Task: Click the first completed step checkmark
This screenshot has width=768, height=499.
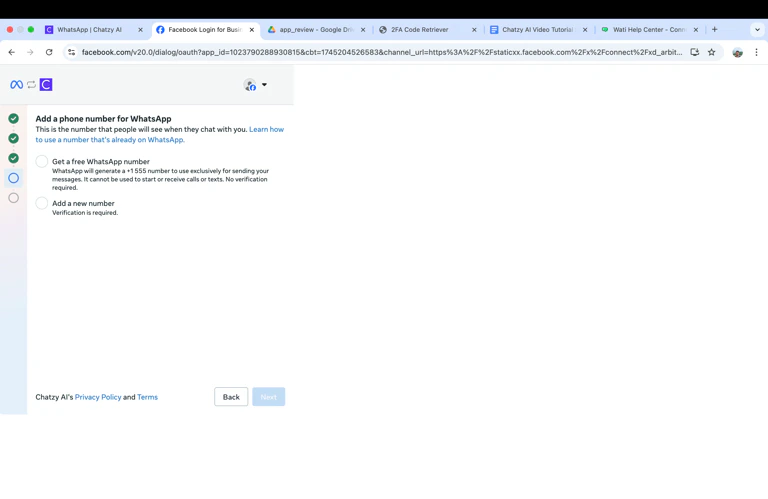Action: 14,119
